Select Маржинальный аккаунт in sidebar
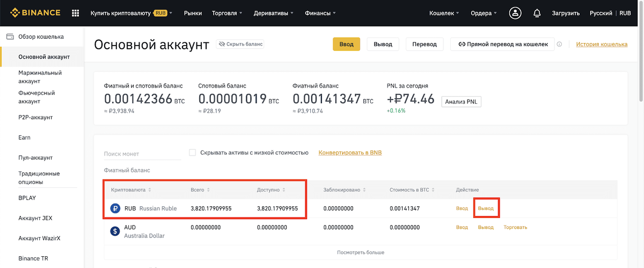The height and width of the screenshot is (268, 644). pos(40,77)
